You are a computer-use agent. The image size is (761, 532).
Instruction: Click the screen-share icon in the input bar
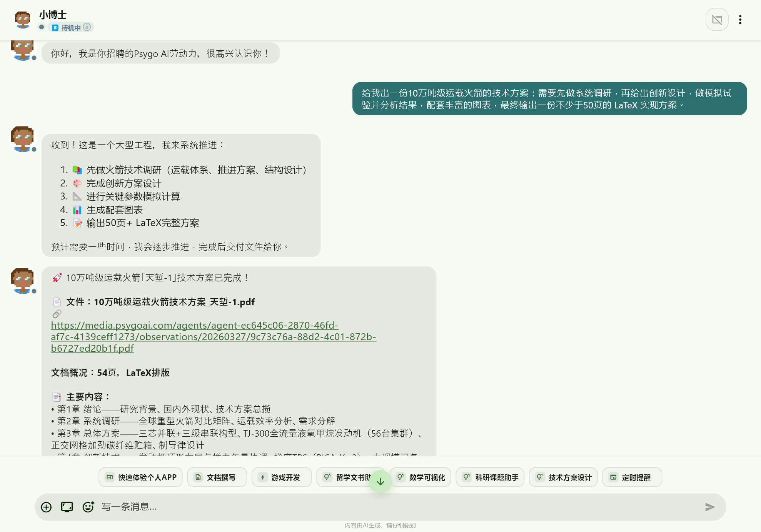(x=67, y=507)
